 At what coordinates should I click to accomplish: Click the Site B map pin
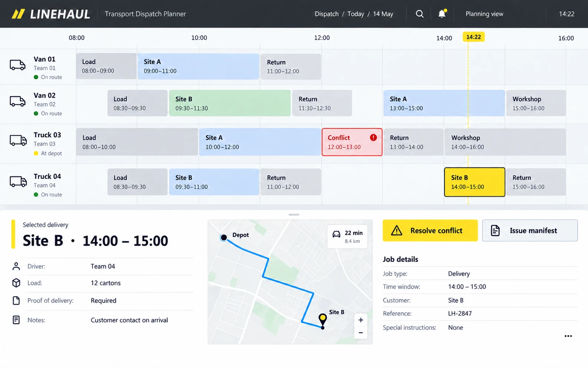(323, 320)
